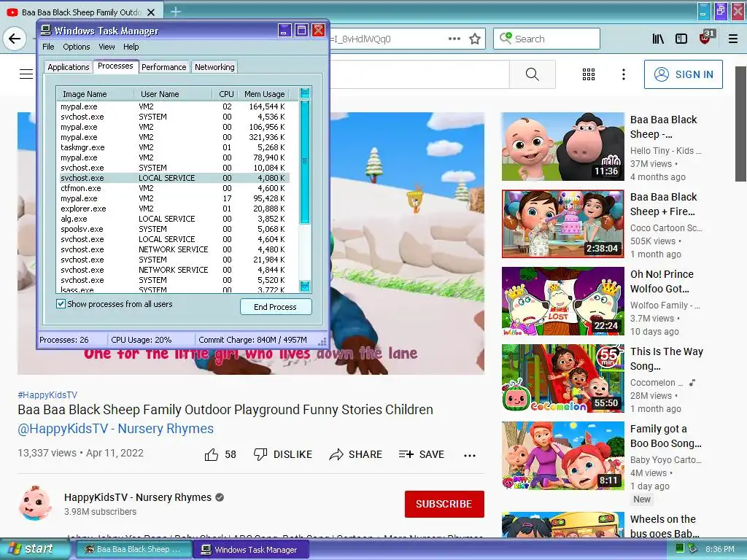Select the taskmgr.exe process row

click(174, 147)
